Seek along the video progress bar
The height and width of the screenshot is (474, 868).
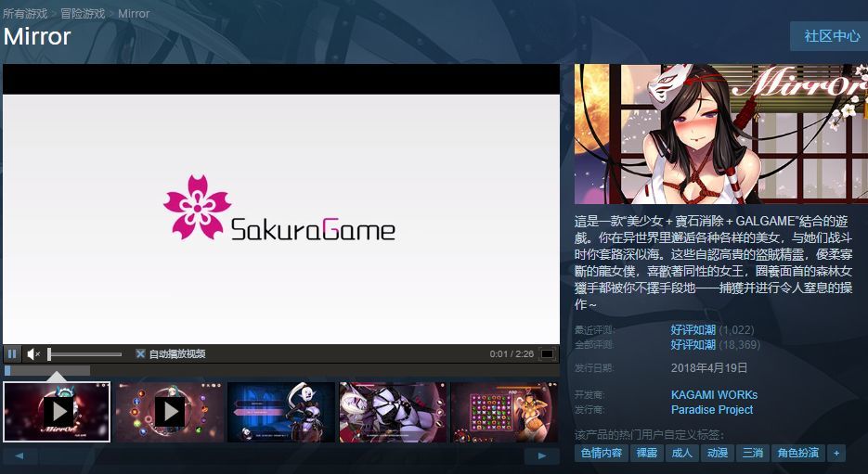click(x=281, y=370)
